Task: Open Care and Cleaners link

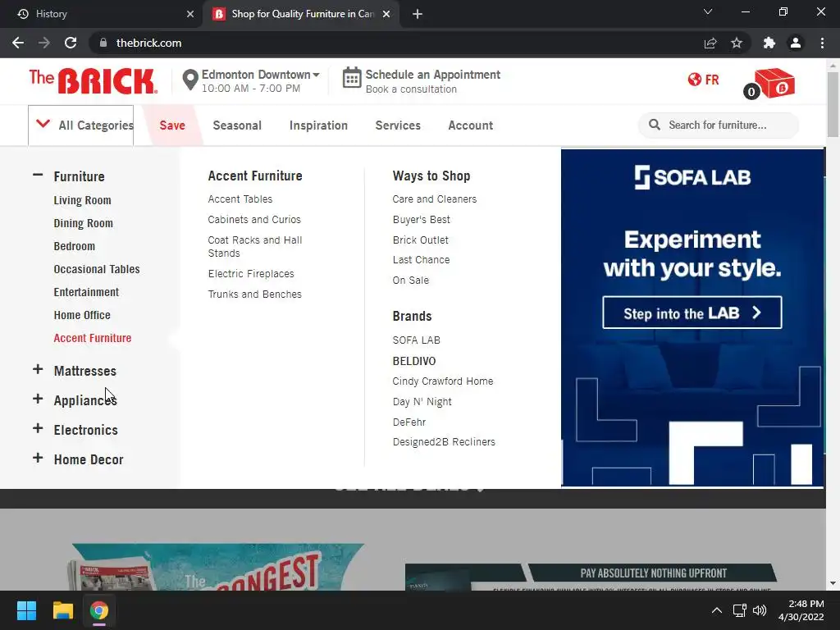Action: pos(435,199)
